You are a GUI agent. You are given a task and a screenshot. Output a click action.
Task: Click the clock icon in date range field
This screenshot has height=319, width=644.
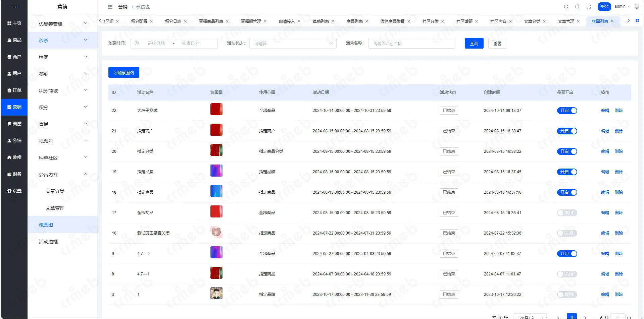click(137, 43)
